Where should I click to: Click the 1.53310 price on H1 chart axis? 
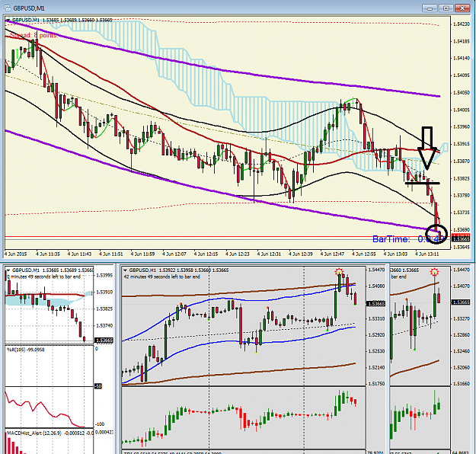pos(376,318)
